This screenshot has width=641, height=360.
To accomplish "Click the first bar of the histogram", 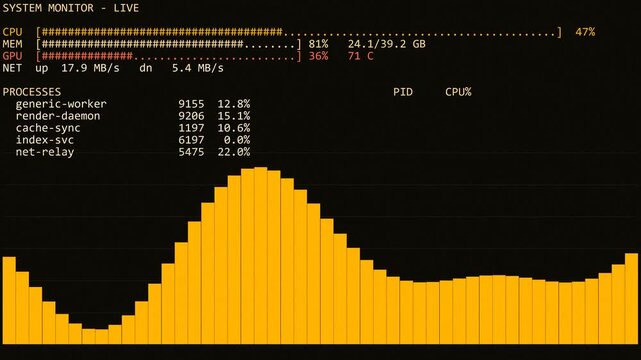I will pyautogui.click(x=9, y=300).
